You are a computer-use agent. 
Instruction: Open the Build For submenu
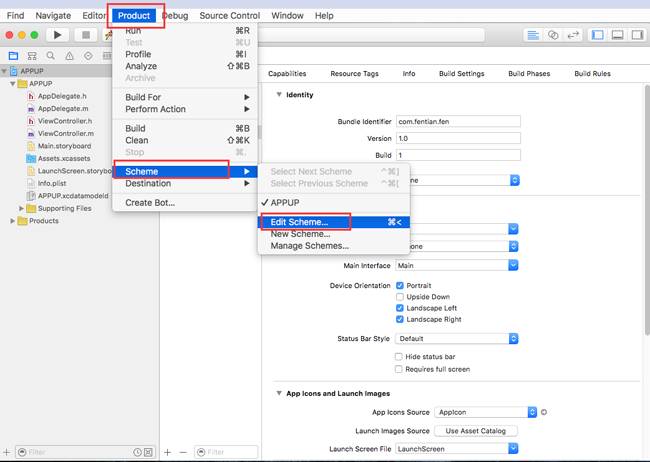click(x=185, y=97)
